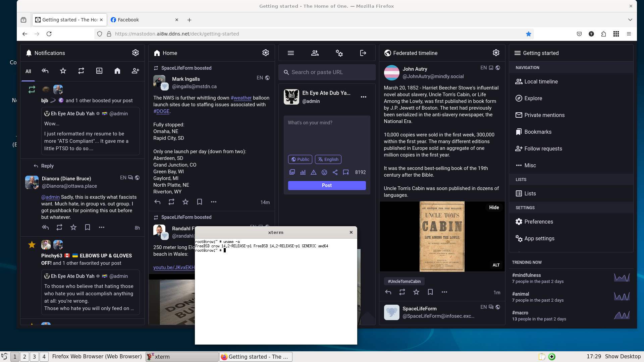Open the Public visibility dropdown
This screenshot has width=644, height=362.
click(x=300, y=159)
